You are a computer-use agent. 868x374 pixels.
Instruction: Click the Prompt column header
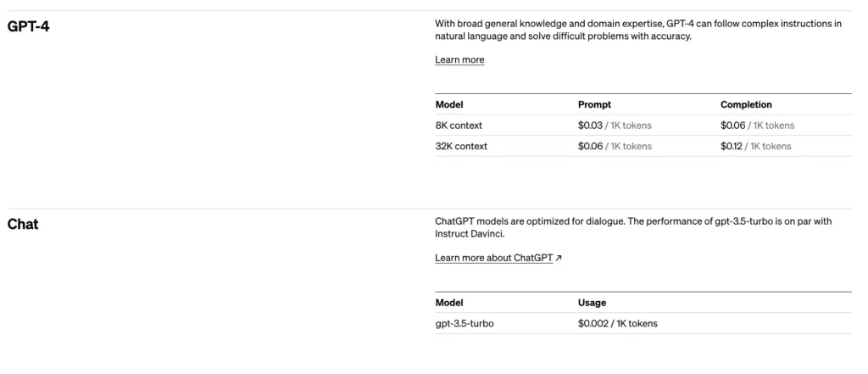coord(594,104)
